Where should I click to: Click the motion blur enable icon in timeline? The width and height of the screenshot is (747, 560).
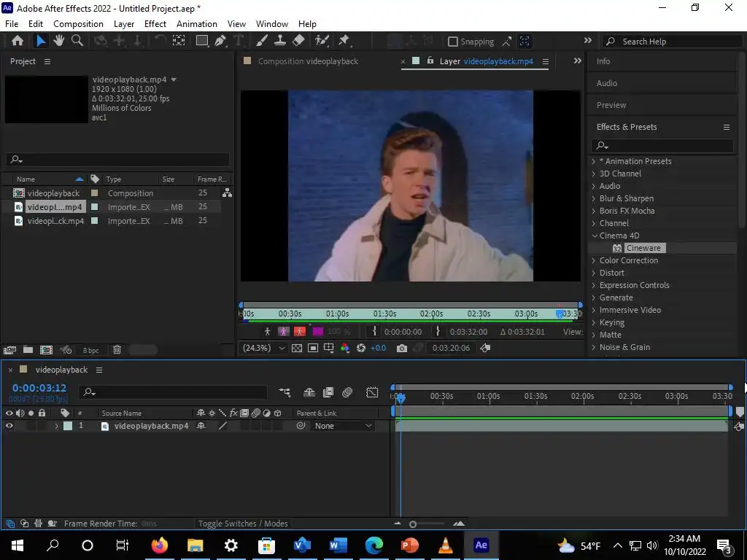coord(347,392)
